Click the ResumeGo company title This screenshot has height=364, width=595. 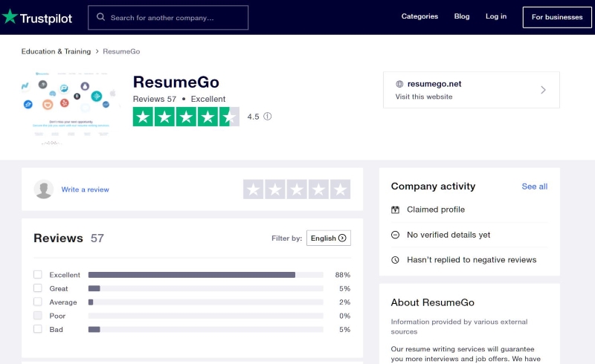pyautogui.click(x=176, y=82)
